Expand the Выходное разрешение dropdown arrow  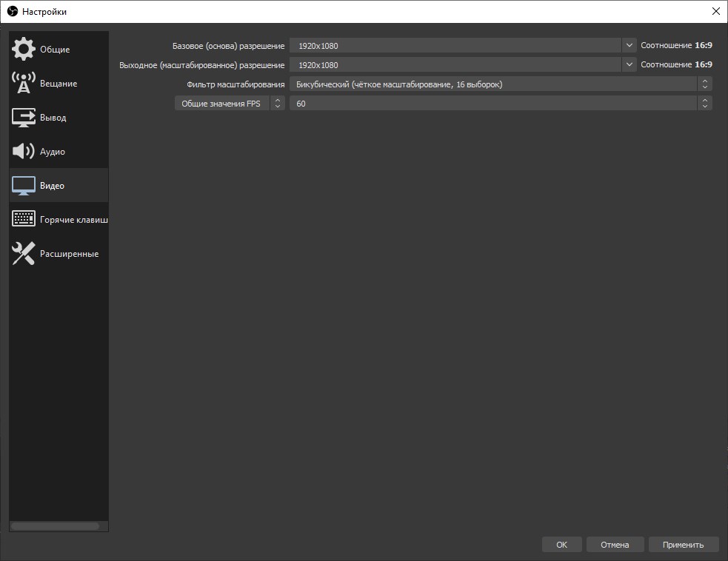click(x=629, y=65)
